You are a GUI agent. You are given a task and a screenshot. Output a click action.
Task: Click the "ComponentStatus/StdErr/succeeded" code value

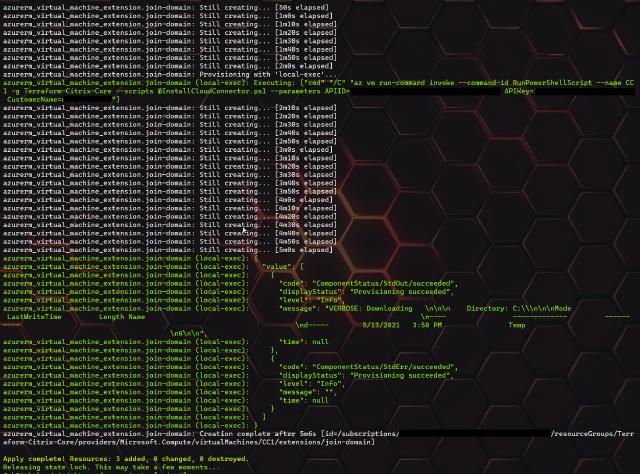click(x=389, y=367)
